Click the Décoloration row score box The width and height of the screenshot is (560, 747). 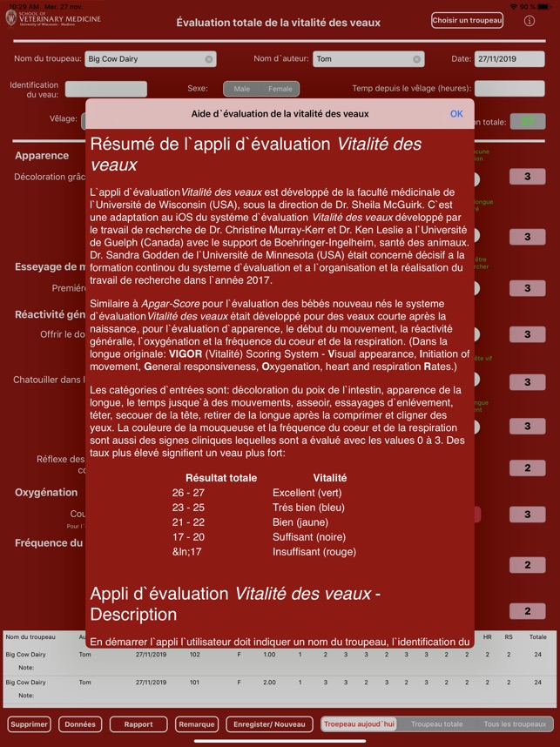click(x=527, y=177)
